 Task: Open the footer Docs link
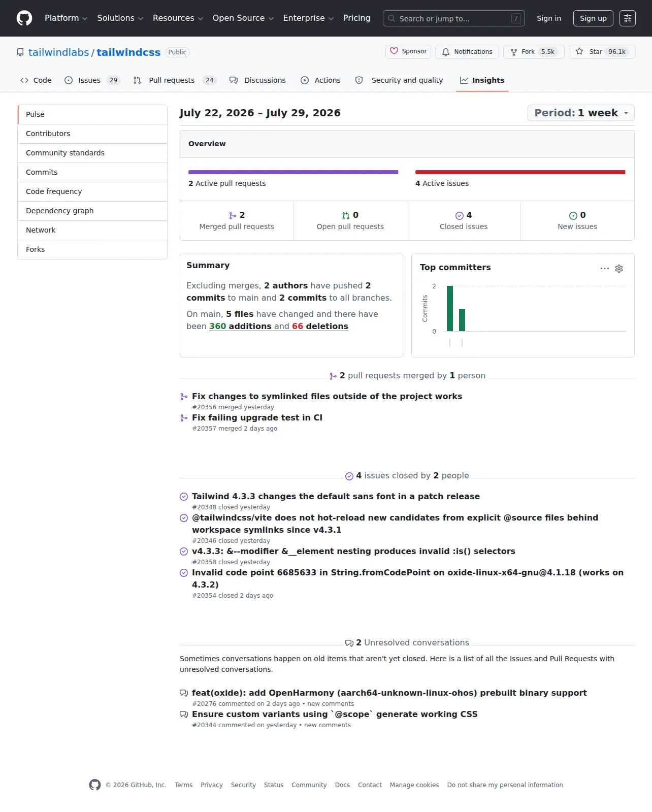point(342,785)
